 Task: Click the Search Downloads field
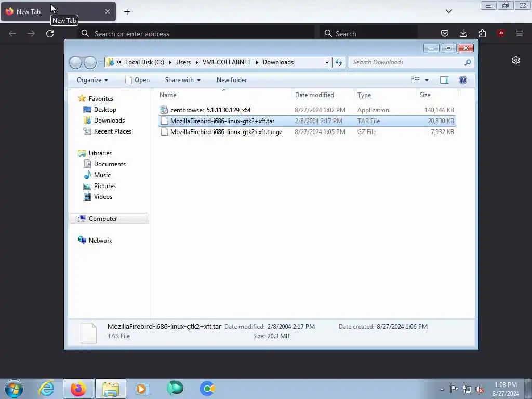click(411, 62)
